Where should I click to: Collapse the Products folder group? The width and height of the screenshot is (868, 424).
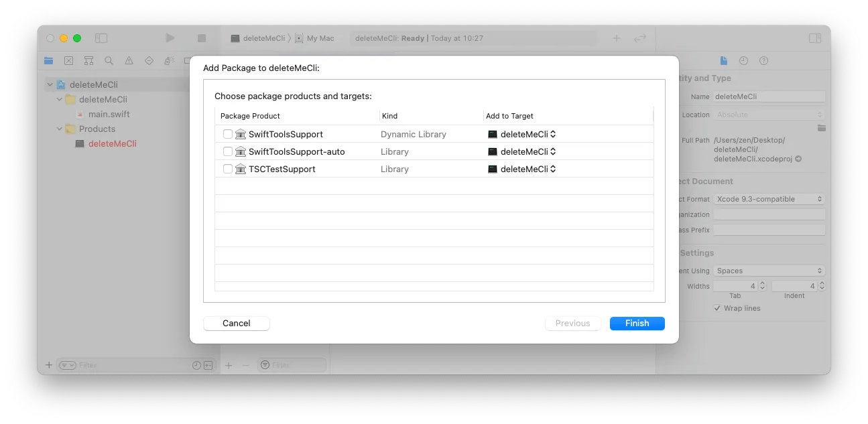[60, 129]
